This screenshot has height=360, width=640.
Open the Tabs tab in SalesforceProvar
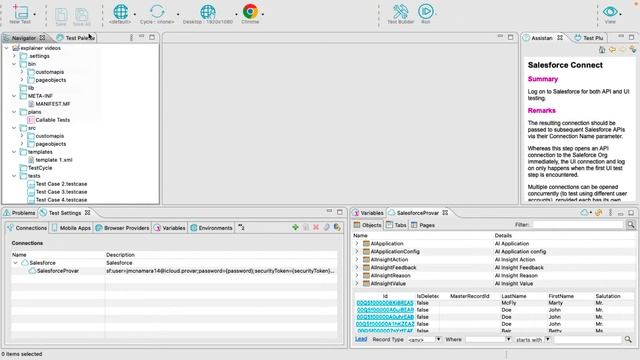click(396, 225)
